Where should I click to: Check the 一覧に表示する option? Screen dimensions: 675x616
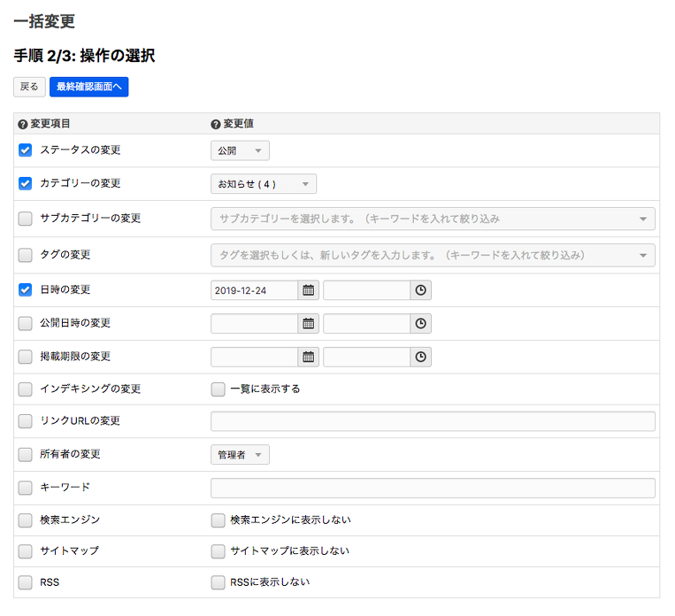218,389
